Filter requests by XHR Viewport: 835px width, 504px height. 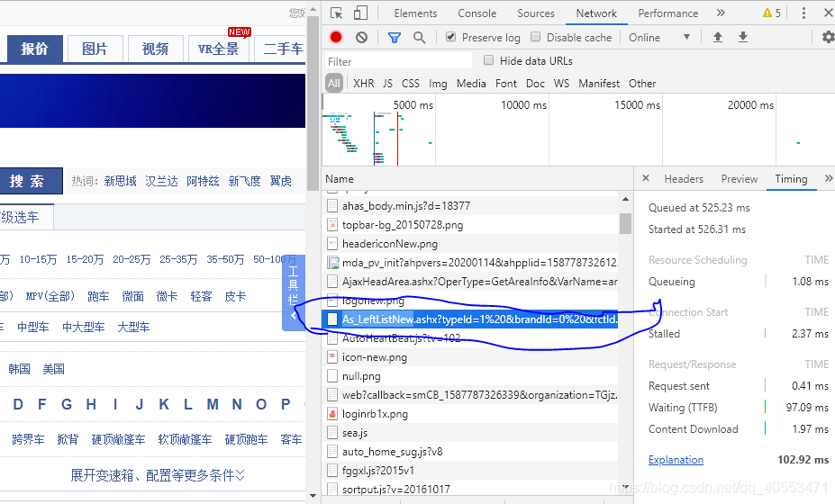click(363, 84)
